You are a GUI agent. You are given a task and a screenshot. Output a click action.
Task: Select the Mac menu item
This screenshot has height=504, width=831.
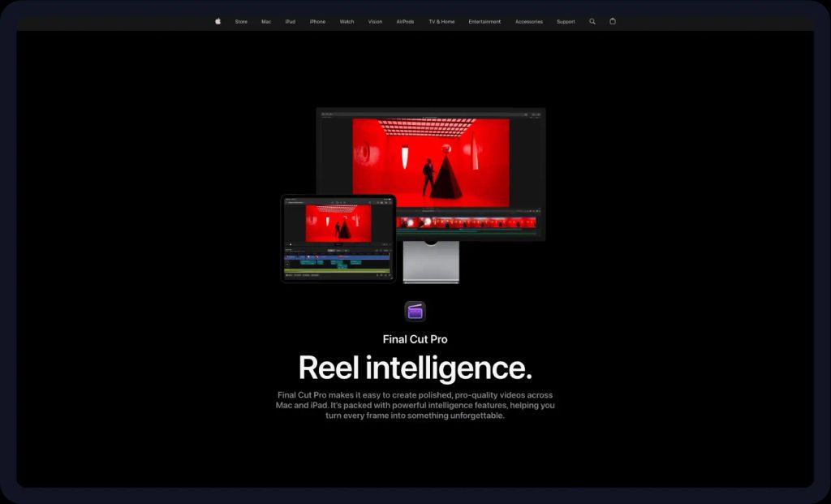pos(265,22)
